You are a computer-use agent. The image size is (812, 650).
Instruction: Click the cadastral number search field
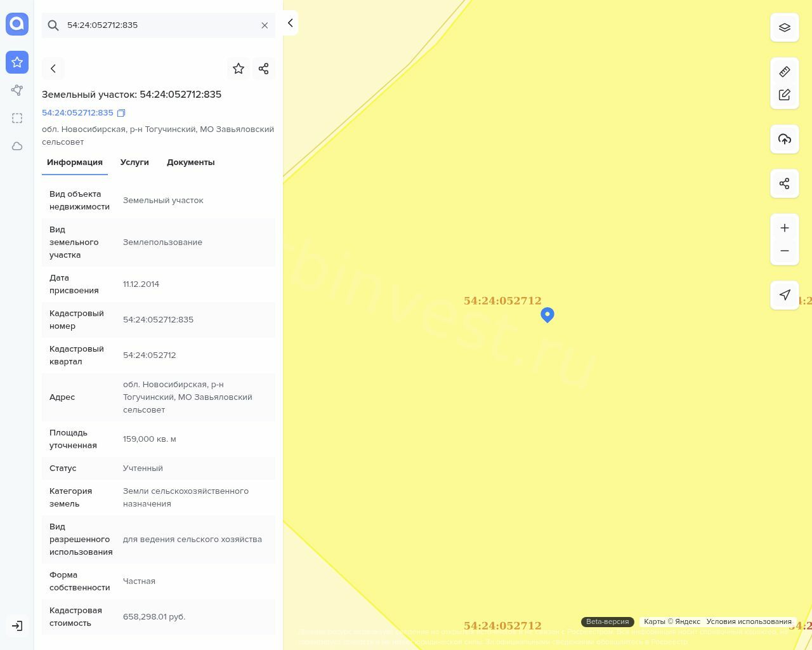[159, 25]
